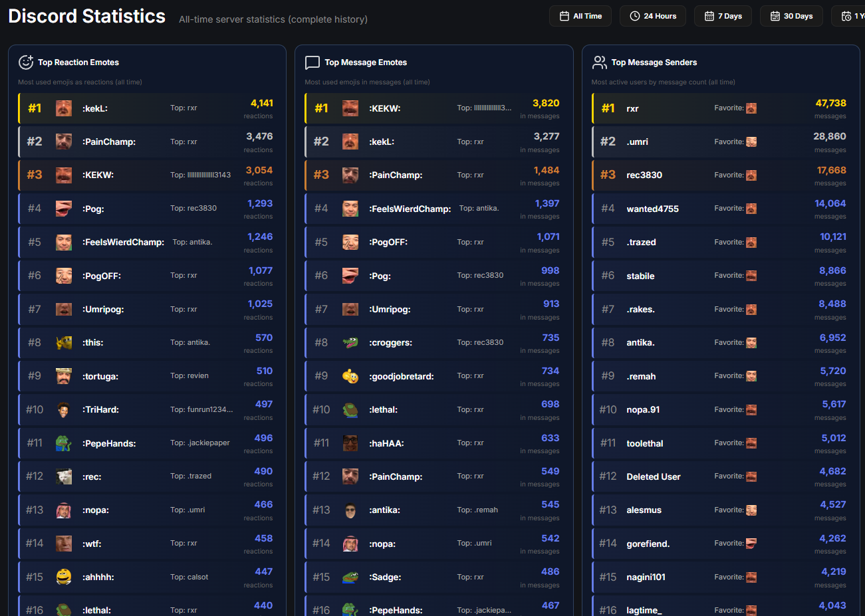865x616 pixels.
Task: Click the :haHAA: emote image
Action: [350, 443]
